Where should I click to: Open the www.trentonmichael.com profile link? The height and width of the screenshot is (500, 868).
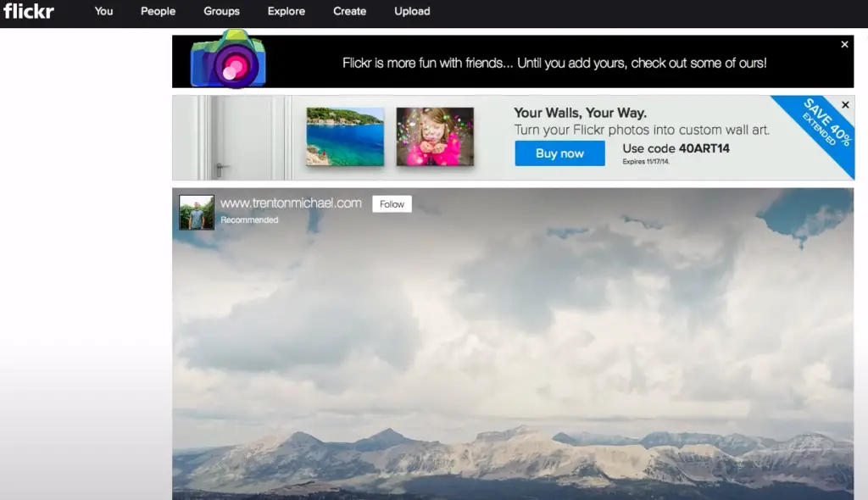[x=291, y=203]
